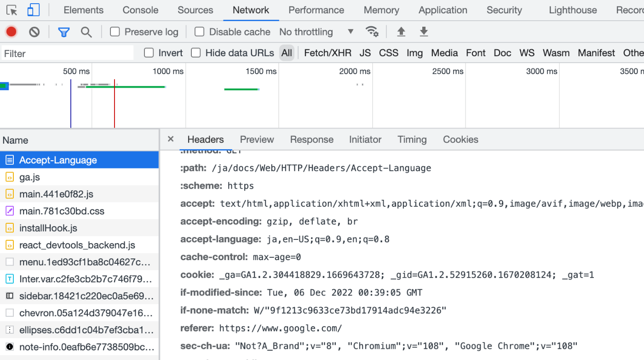This screenshot has width=644, height=360.
Task: Toggle the device toolbar icon
Action: (33, 10)
